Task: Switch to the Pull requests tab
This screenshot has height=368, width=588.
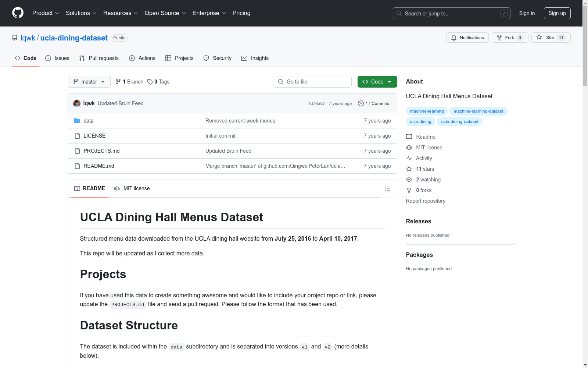Action: click(99, 58)
